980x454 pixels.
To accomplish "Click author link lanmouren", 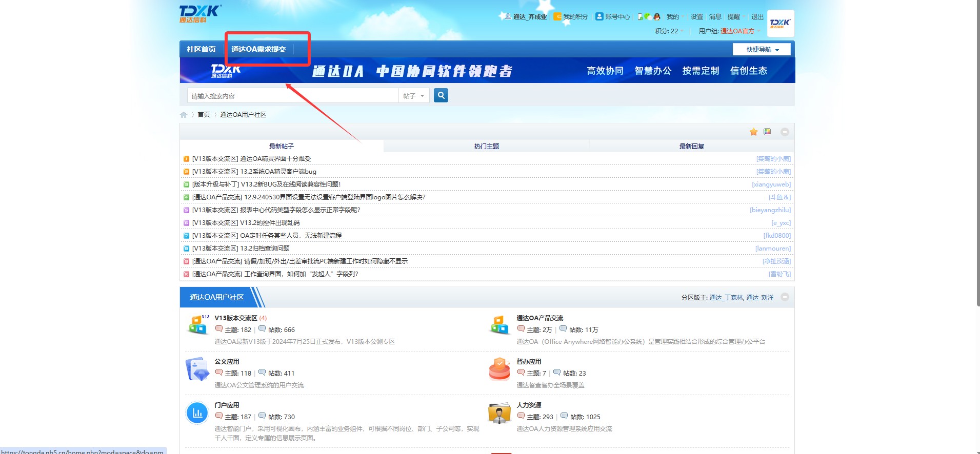I will pyautogui.click(x=773, y=249).
